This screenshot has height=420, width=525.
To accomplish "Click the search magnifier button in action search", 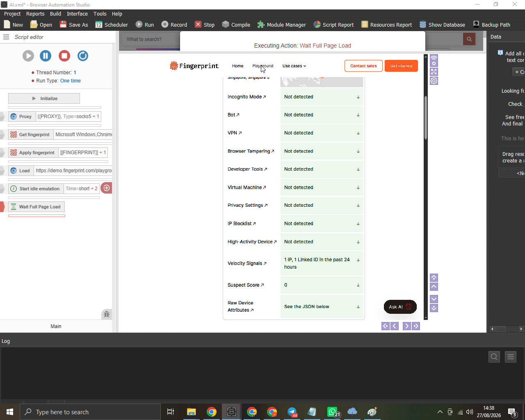I will [469, 39].
